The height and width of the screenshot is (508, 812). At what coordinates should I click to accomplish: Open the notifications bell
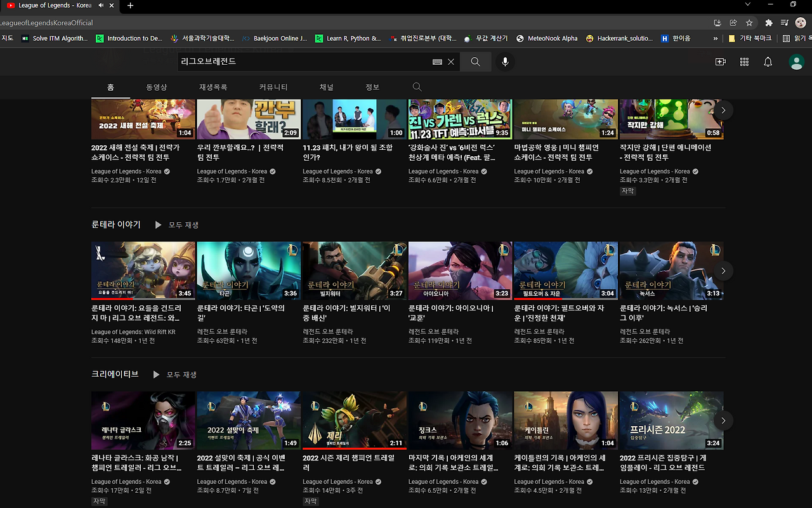pyautogui.click(x=768, y=62)
